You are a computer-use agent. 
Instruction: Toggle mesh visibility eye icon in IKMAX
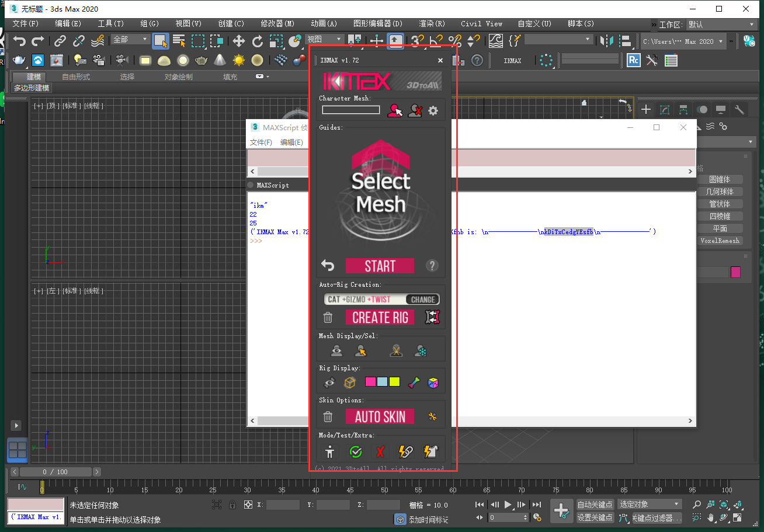337,351
